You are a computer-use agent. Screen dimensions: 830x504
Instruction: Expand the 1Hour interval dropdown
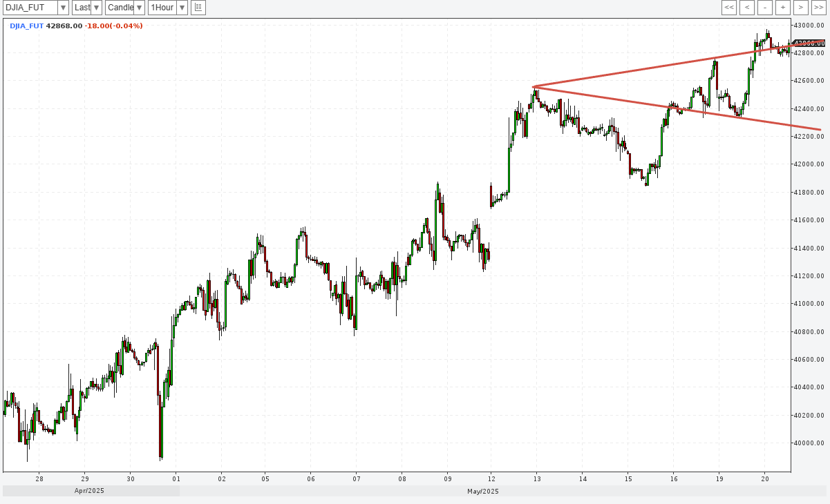coord(182,8)
